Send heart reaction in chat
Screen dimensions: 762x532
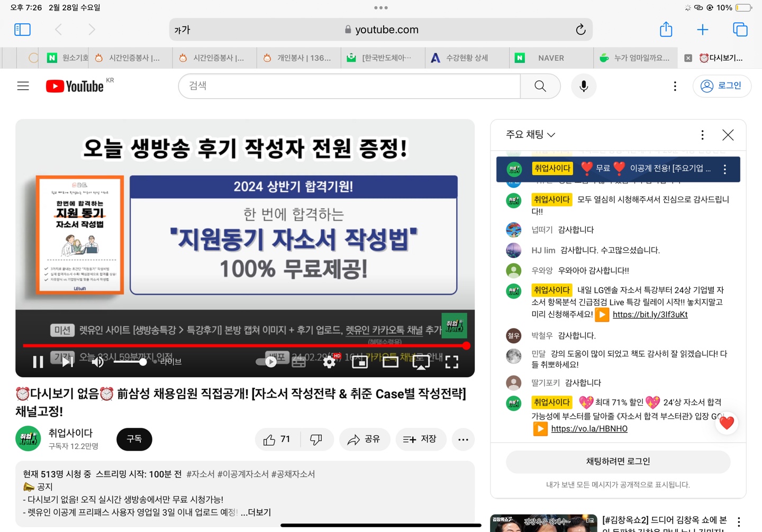[727, 423]
